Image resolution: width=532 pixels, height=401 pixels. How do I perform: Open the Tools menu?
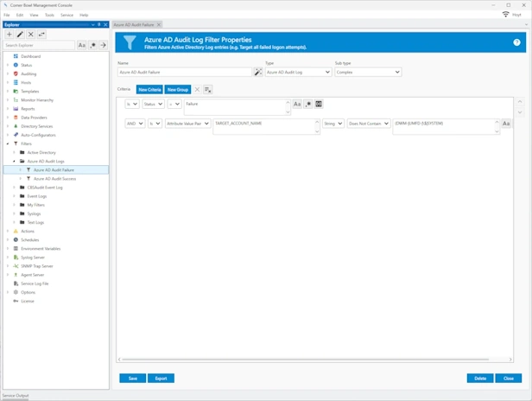click(x=49, y=15)
